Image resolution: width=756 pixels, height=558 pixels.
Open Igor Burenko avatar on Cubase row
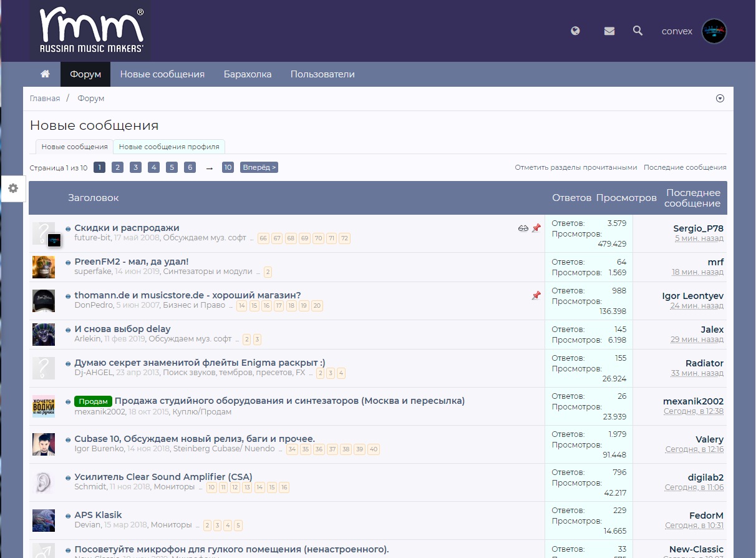pos(44,444)
